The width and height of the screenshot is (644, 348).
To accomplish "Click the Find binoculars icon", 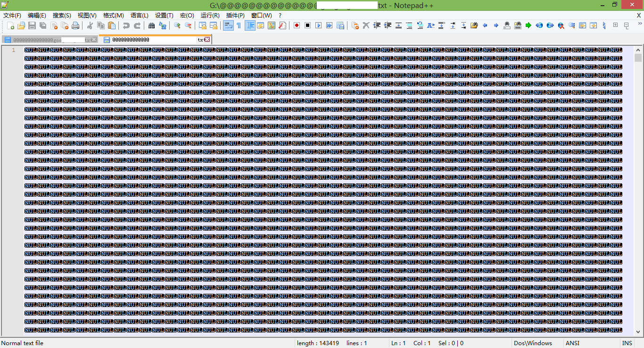I will (x=151, y=25).
